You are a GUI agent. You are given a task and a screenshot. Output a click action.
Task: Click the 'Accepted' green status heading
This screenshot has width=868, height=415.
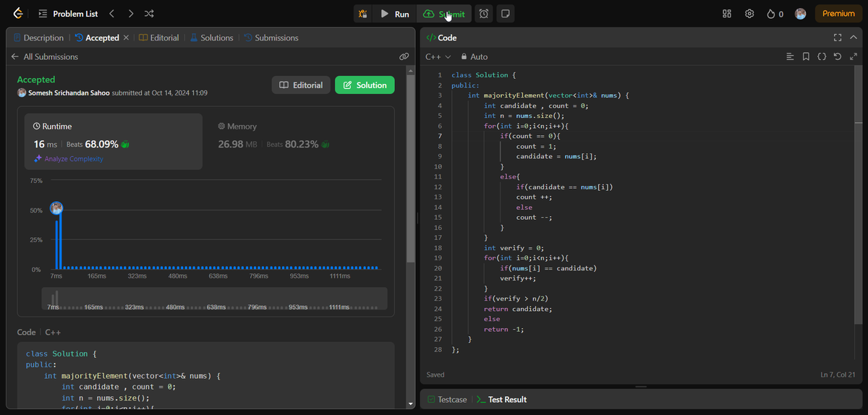tap(36, 80)
